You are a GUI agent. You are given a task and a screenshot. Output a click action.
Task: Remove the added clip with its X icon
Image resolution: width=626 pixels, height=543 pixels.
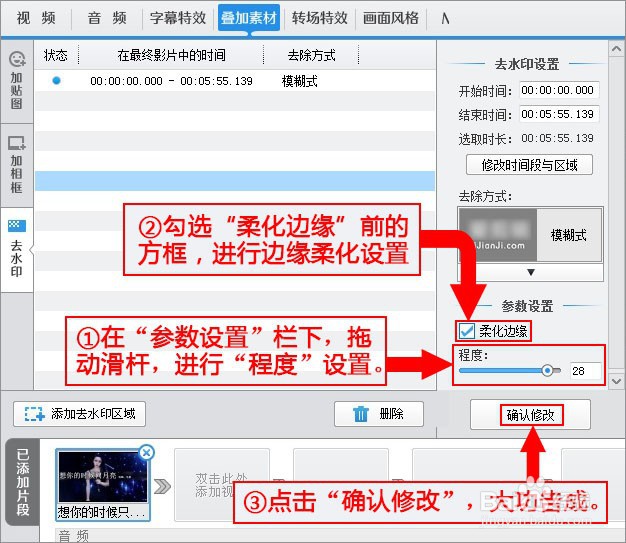pyautogui.click(x=147, y=453)
